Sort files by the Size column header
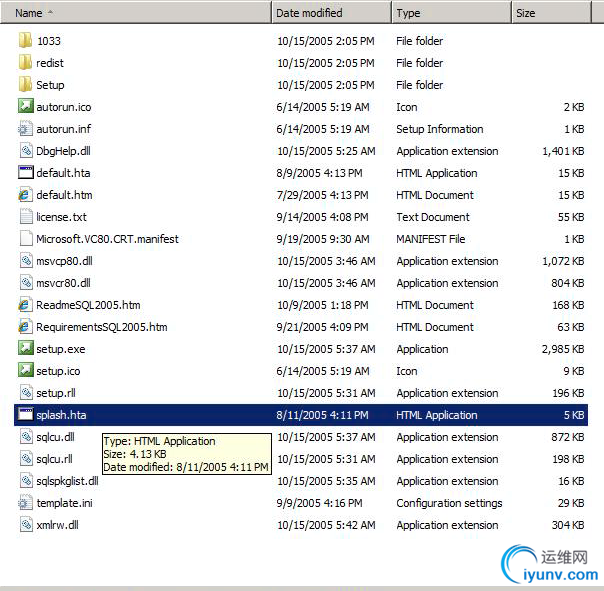604x591 pixels. click(551, 13)
